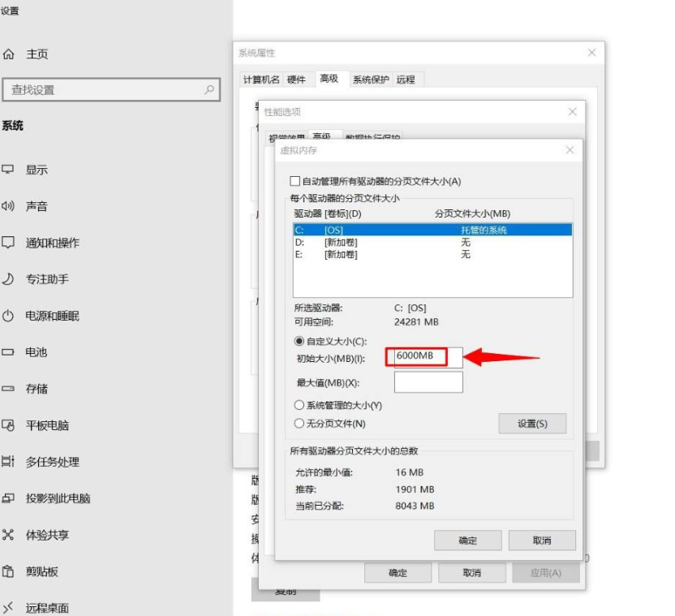This screenshot has width=675, height=616.
Task: Open 体验共享 settings in sidebar
Action: pyautogui.click(x=47, y=535)
